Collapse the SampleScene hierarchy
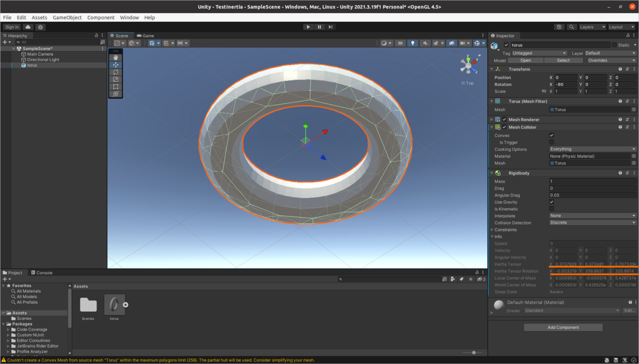The width and height of the screenshot is (639, 364). coord(14,48)
